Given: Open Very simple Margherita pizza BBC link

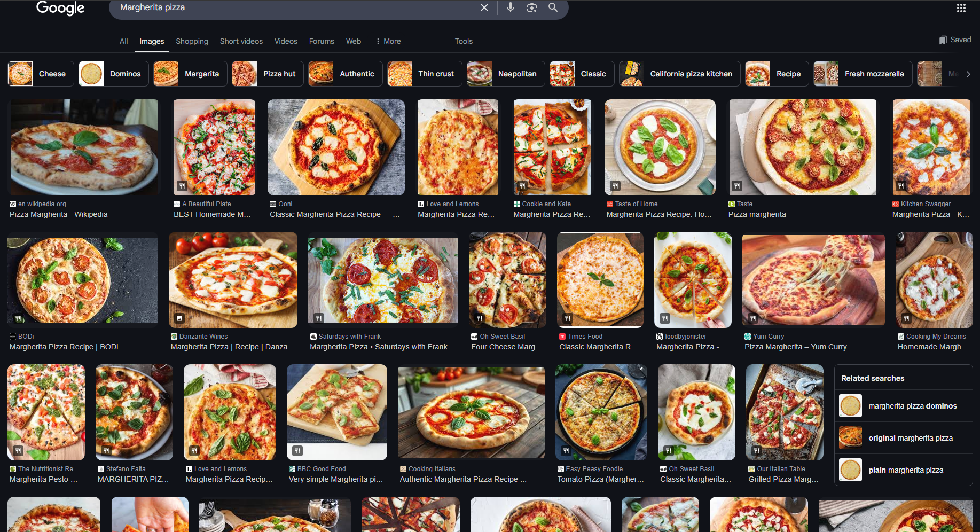Looking at the screenshot, I should [x=336, y=479].
